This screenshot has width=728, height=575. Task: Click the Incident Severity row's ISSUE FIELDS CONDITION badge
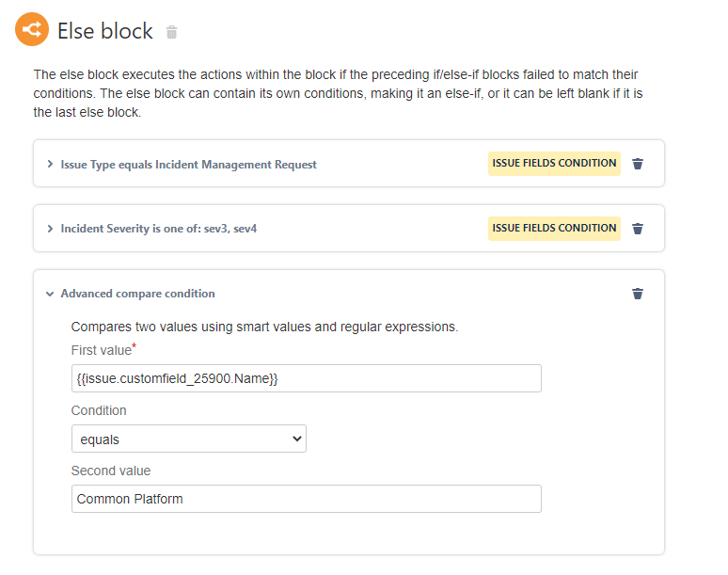[x=554, y=227]
